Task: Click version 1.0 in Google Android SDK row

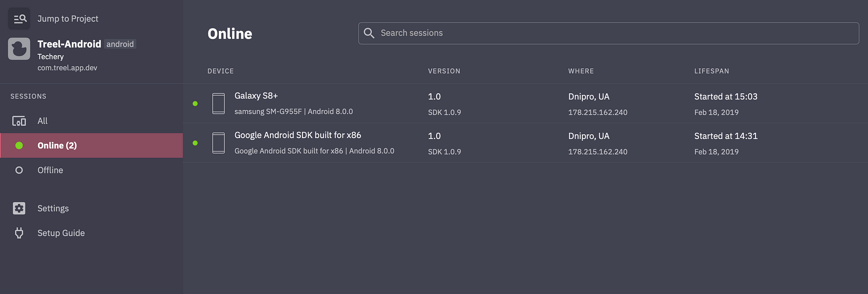Action: point(434,136)
